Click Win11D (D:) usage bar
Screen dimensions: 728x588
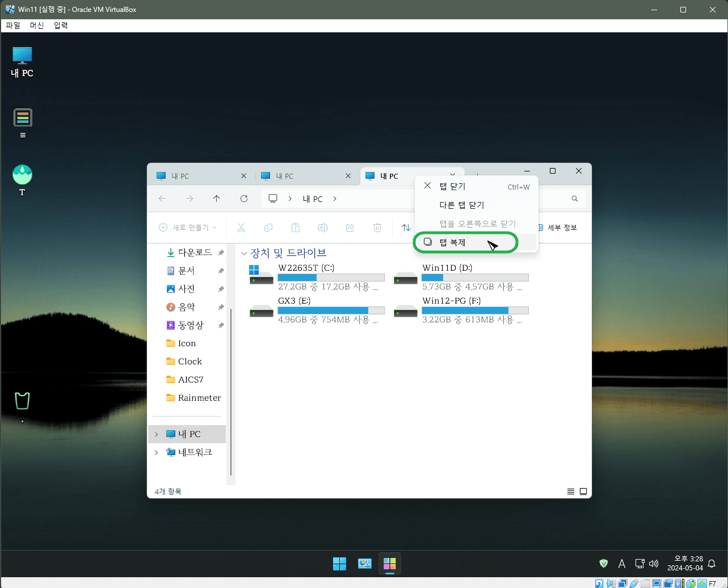[475, 278]
